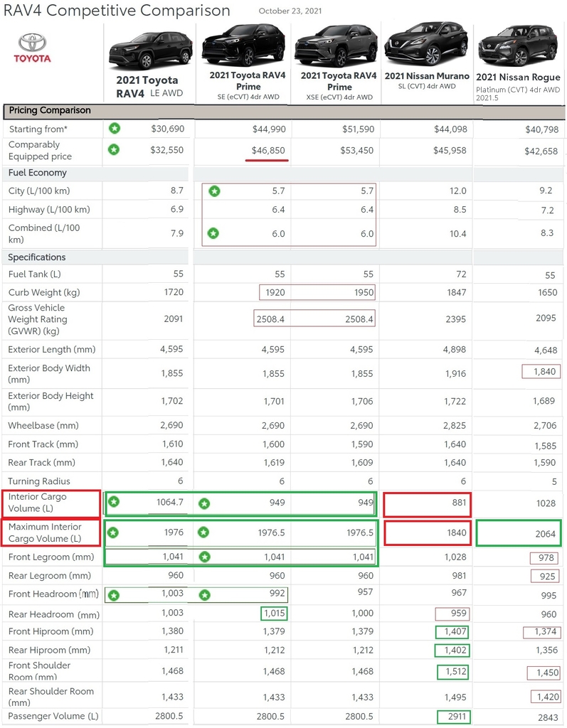Click the 2021 Toyota RAV4 LE AWD heading
The image size is (567, 728).
tap(149, 87)
